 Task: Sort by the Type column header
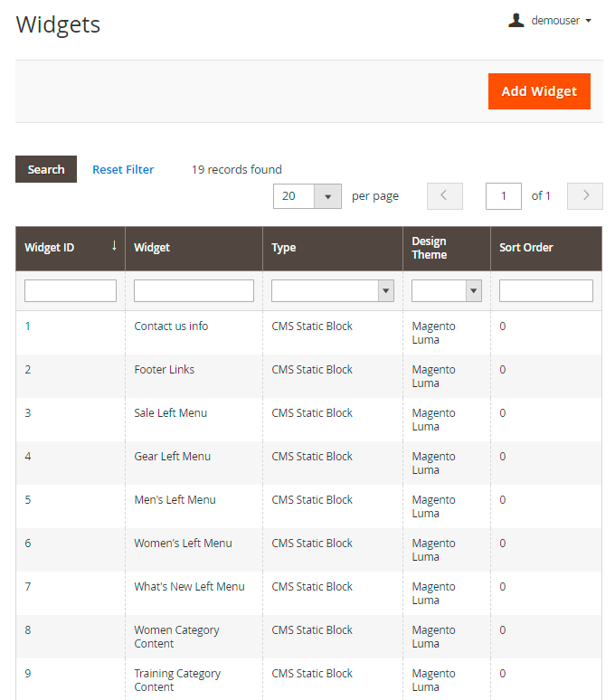284,248
